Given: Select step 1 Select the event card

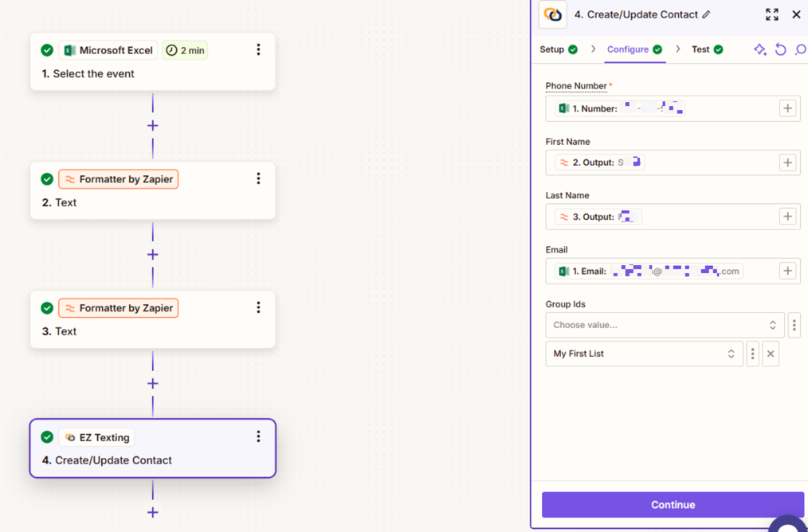Looking at the screenshot, I should point(152,62).
